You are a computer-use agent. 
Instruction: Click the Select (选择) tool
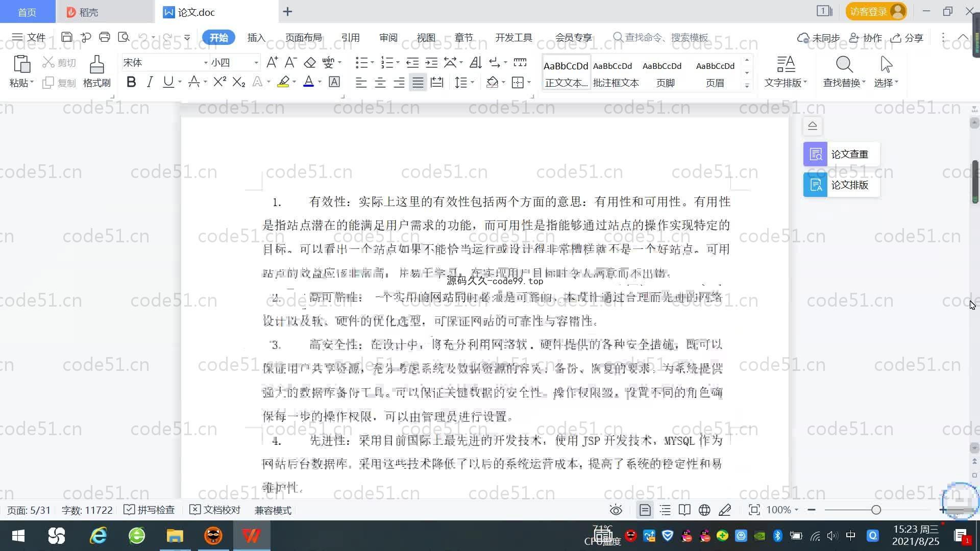click(886, 71)
